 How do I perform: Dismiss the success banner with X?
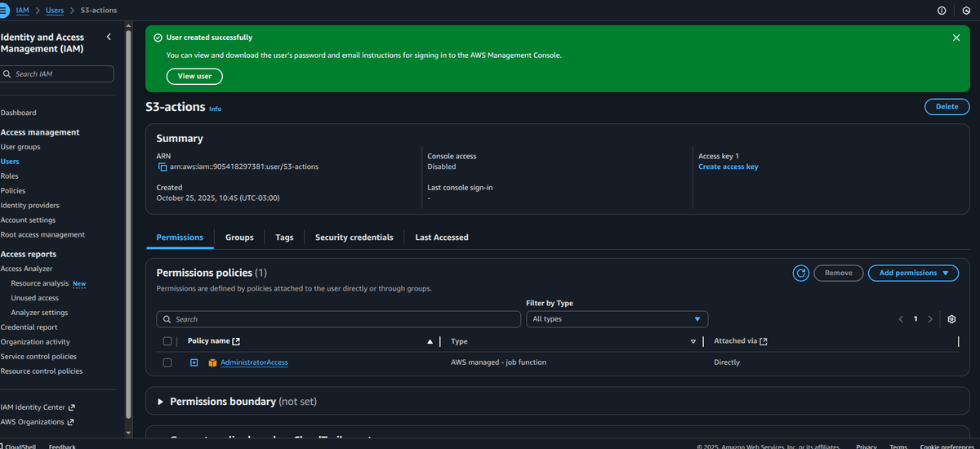[x=956, y=38]
